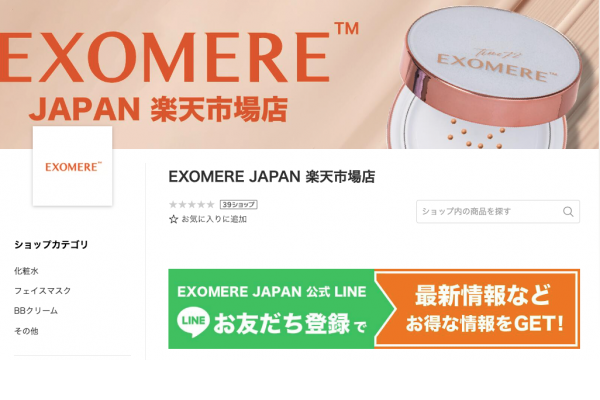Click the ショップカテゴリ heading

pos(51,245)
